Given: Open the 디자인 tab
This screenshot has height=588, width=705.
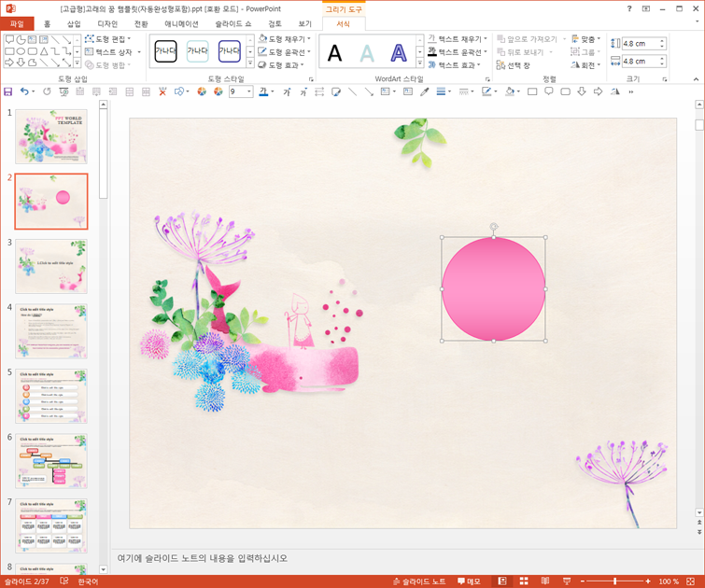Looking at the screenshot, I should [x=107, y=24].
